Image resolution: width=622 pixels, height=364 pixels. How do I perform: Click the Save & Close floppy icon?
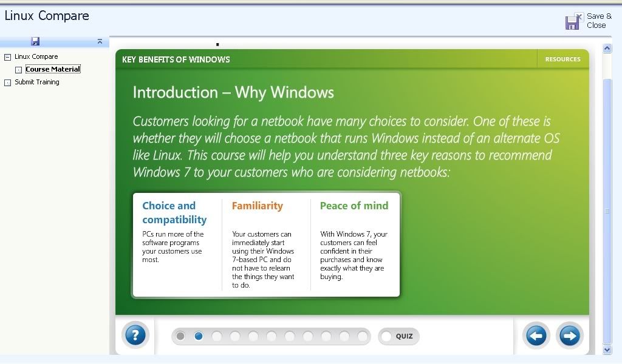pos(574,21)
